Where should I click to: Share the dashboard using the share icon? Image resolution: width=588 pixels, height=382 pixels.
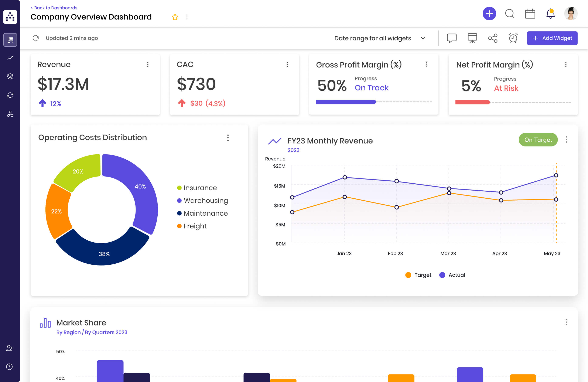click(x=493, y=38)
